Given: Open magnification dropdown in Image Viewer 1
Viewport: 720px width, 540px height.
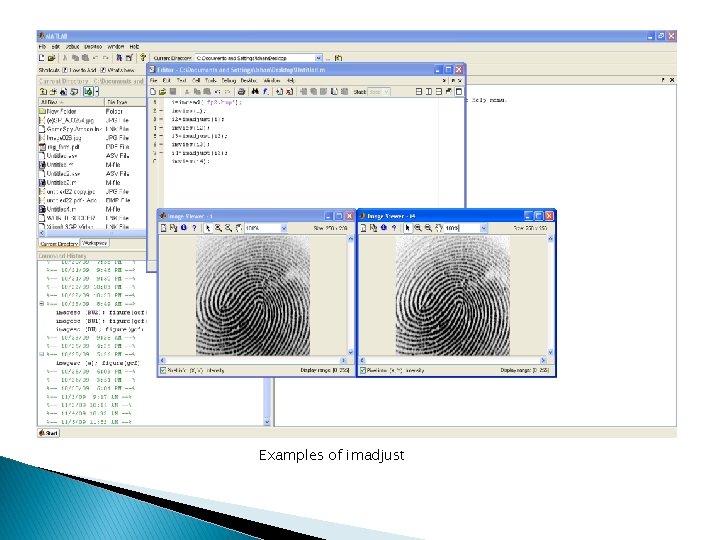Looking at the screenshot, I should tap(284, 228).
